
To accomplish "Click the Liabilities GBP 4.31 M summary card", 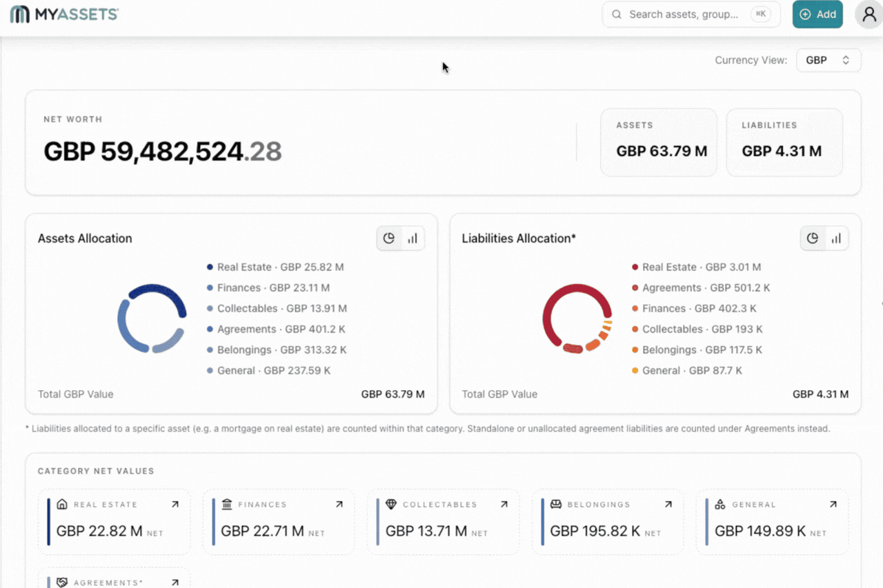I will (784, 142).
